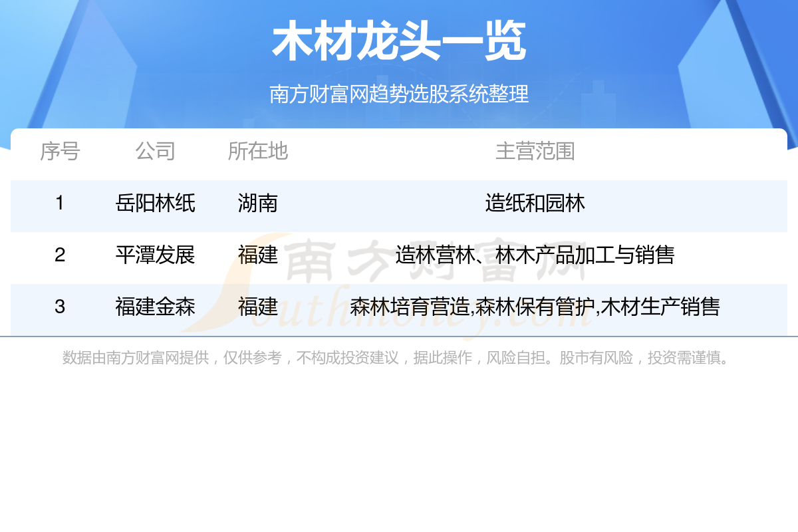
Task: Click row number 1 cell
Action: (x=60, y=203)
